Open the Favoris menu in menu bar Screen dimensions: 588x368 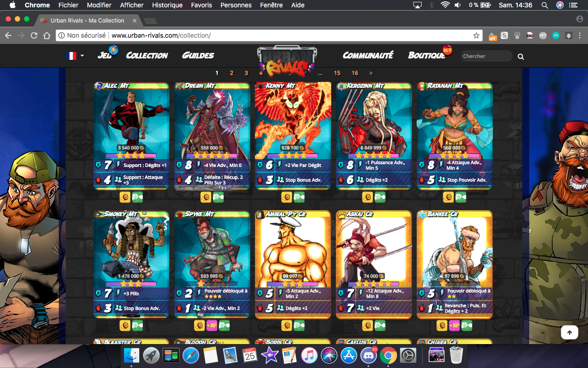202,5
